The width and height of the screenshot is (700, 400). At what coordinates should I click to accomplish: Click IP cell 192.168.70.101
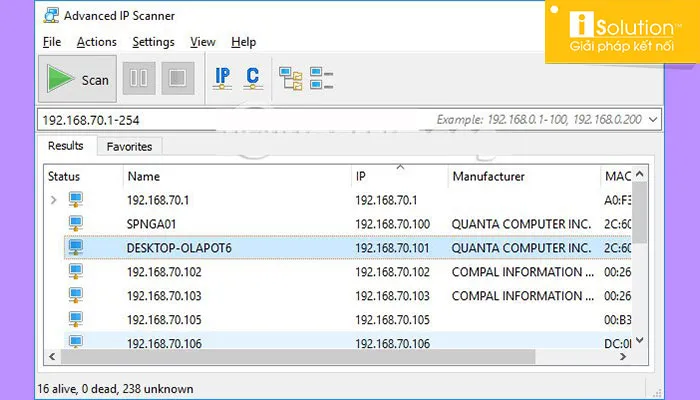point(392,248)
